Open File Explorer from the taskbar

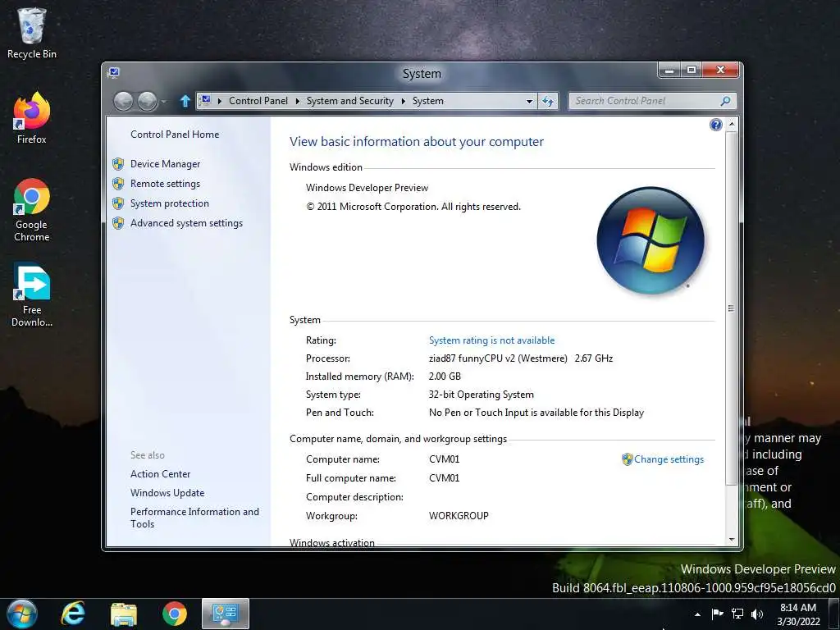tap(124, 614)
